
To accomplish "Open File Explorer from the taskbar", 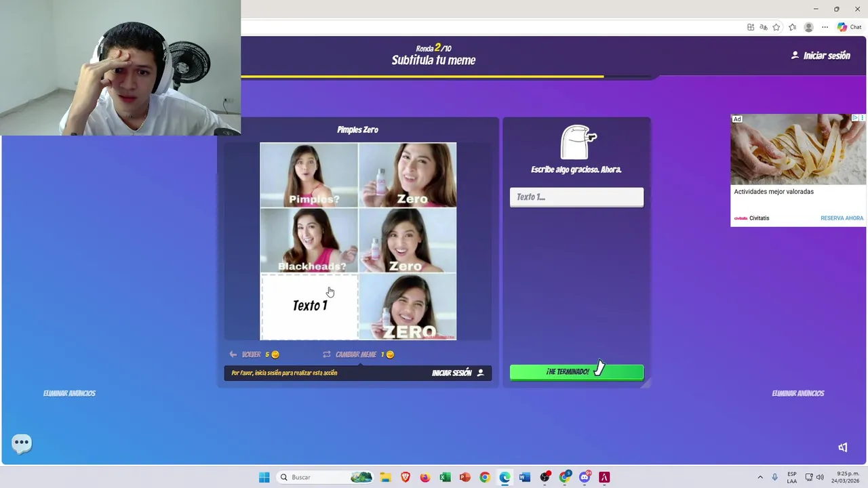I will pos(385,477).
